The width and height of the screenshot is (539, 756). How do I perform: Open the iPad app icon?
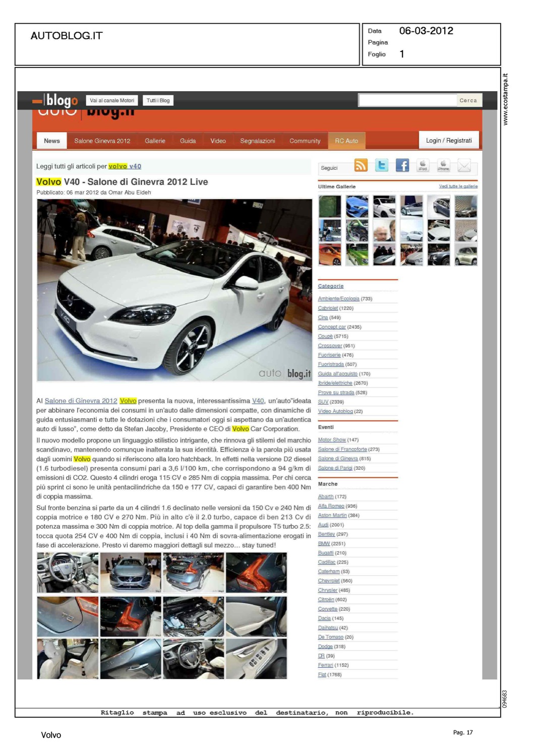tap(423, 165)
